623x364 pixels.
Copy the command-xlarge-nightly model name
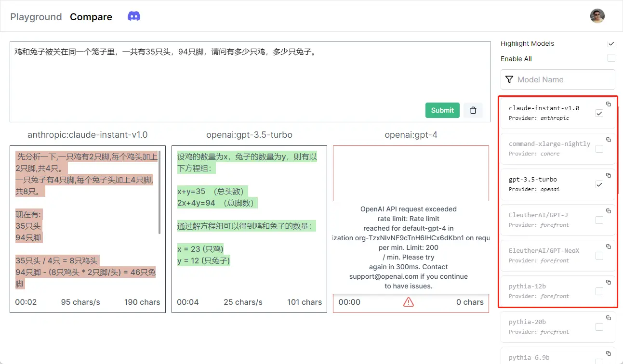609,140
